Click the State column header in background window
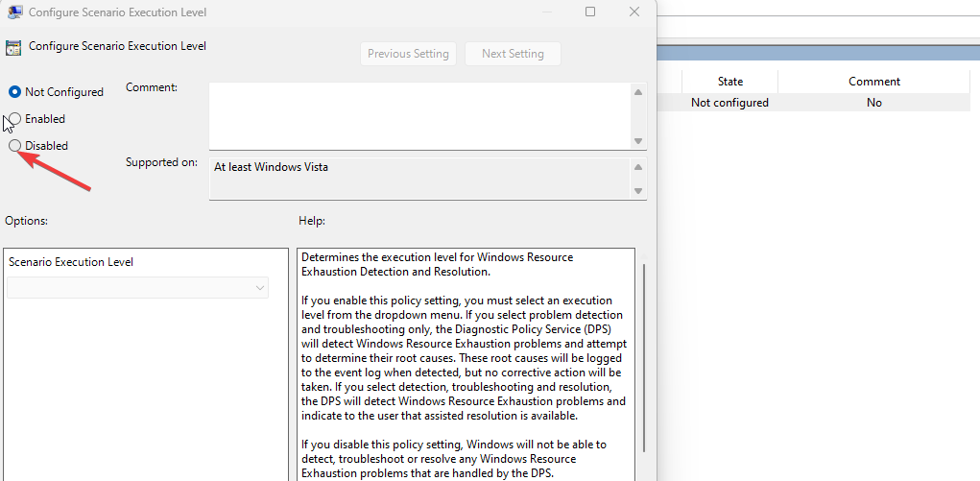Screen dimensions: 980x481 [x=730, y=82]
